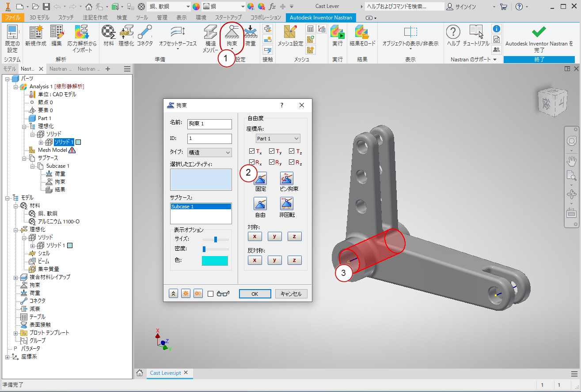Confirm the constraint dialog with OK
Image resolution: width=581 pixels, height=392 pixels.
tap(255, 294)
